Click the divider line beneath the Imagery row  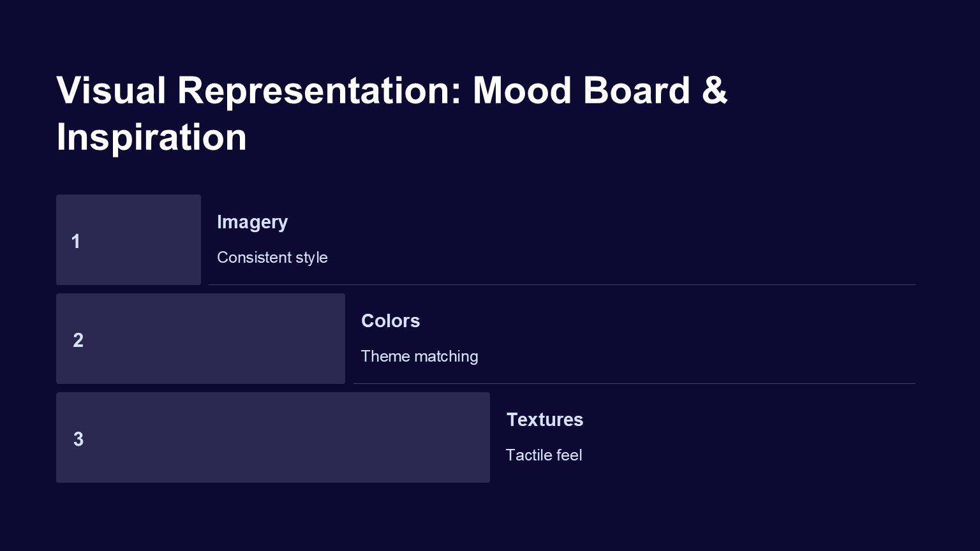point(561,284)
